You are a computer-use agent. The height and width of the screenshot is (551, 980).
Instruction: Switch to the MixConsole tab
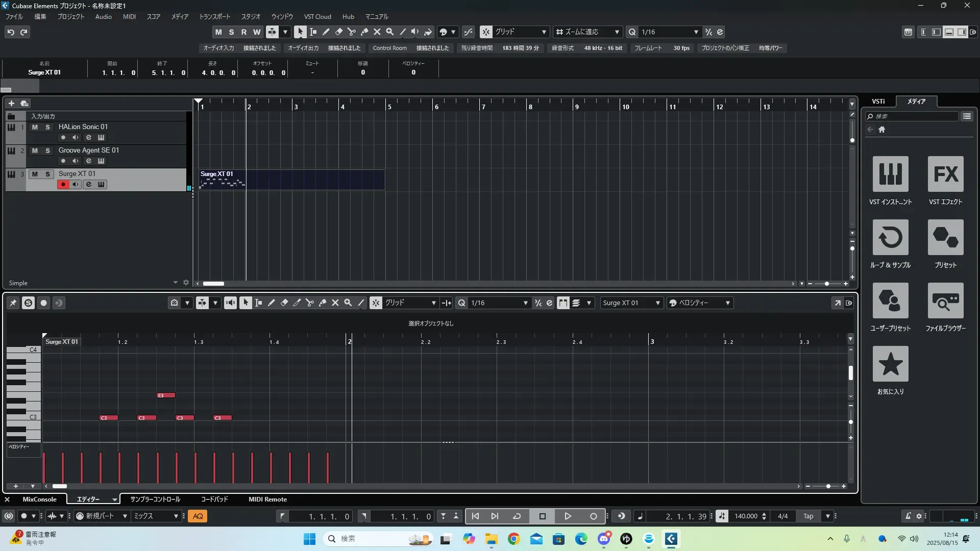point(39,499)
